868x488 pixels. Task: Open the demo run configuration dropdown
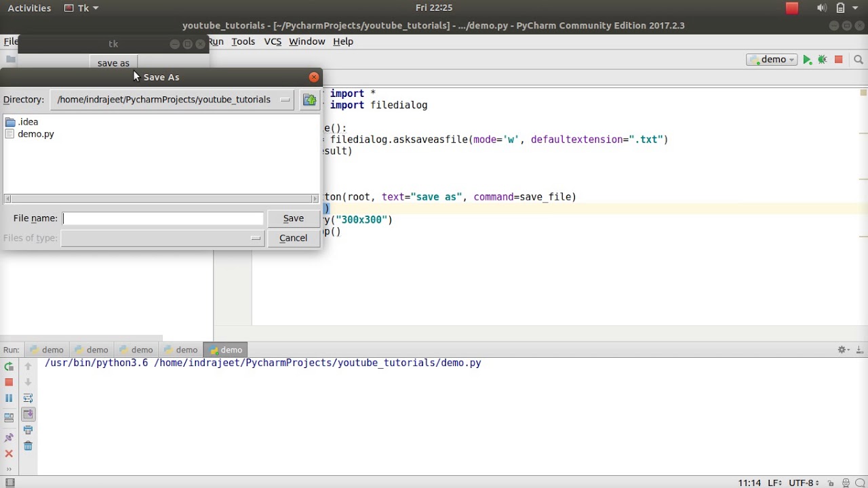772,60
